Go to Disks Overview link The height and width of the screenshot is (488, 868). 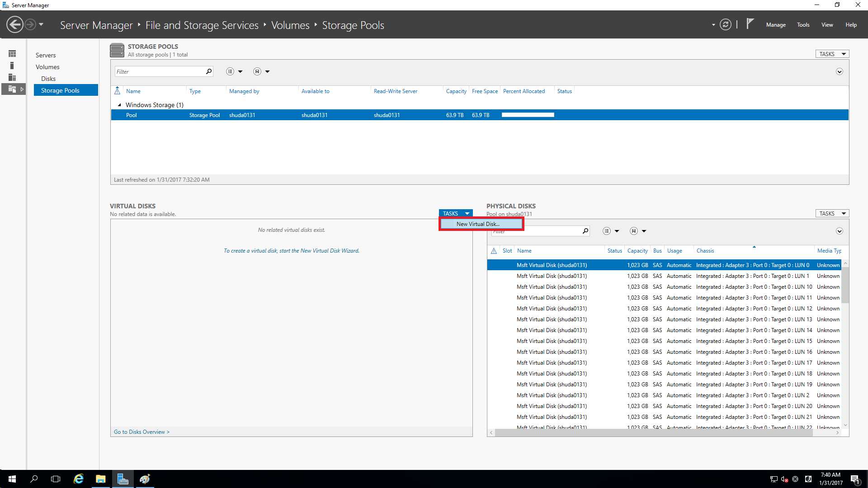tap(142, 432)
